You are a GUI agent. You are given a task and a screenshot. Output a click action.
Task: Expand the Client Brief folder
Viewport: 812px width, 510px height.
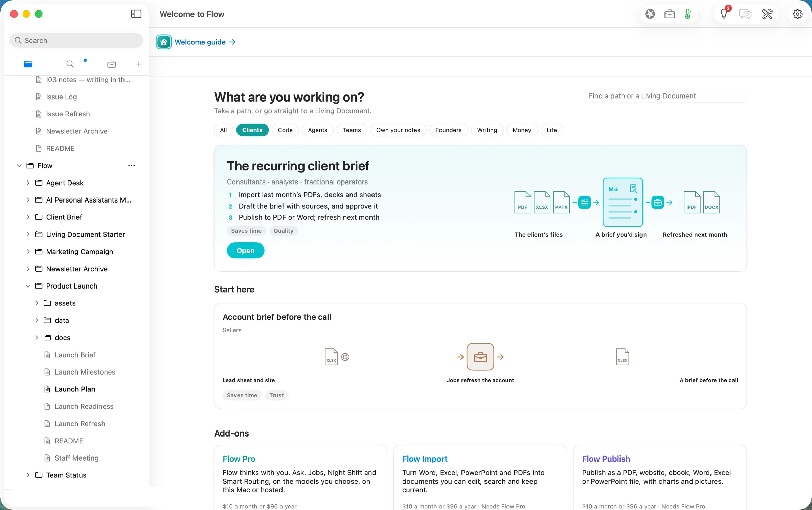click(28, 217)
